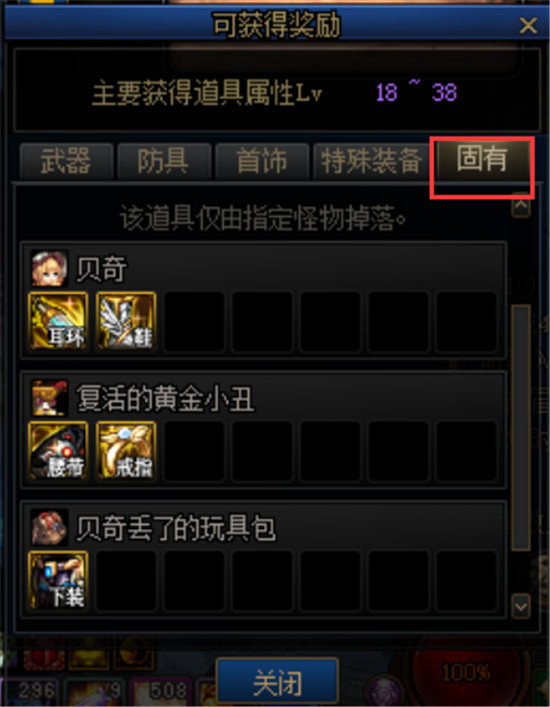Close the 可获得奖励 window with X

tap(528, 25)
